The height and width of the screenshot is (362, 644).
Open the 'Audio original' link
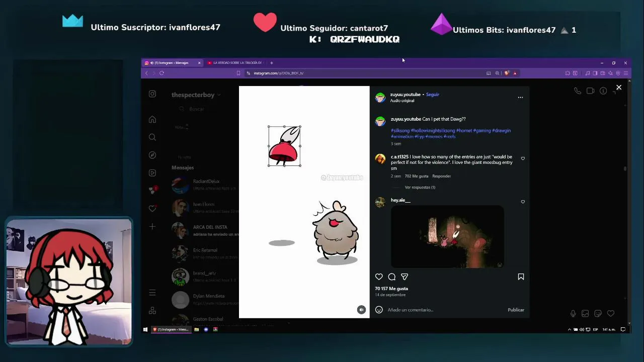pos(402,101)
